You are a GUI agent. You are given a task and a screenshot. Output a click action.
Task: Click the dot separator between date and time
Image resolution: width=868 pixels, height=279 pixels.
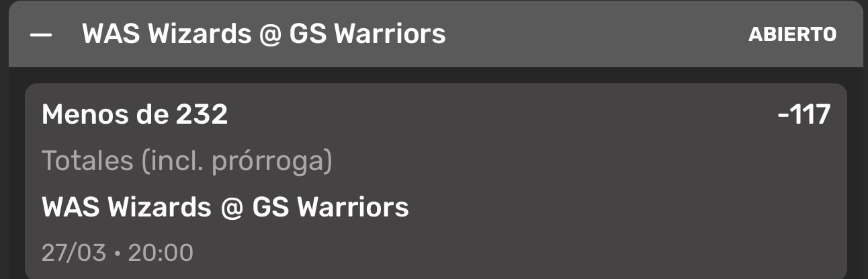pos(117,253)
